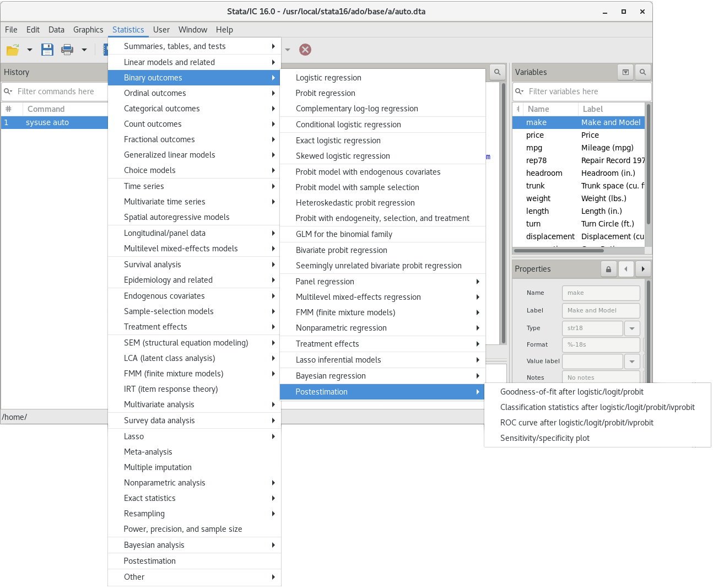Select Spatial autoregressive models
The height and width of the screenshot is (588, 713).
(x=194, y=217)
